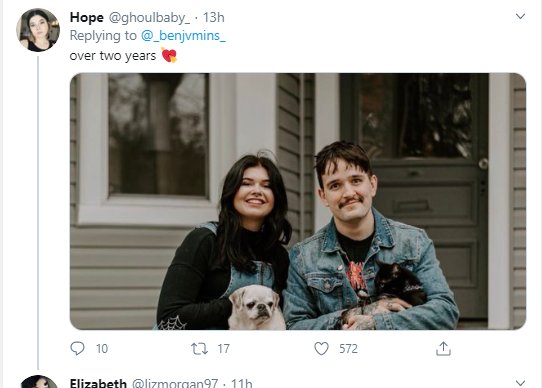This screenshot has height=388, width=542.
Task: Open the share tweet upload icon
Action: (443, 349)
